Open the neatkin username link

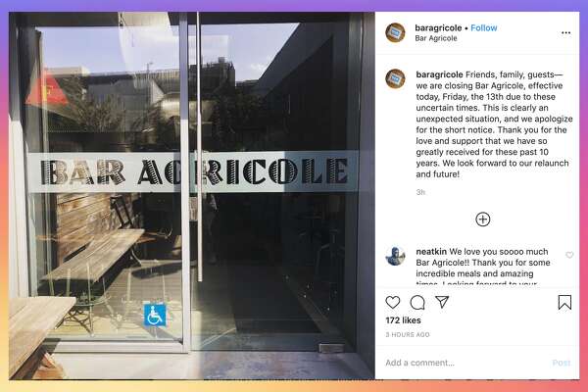pos(431,251)
